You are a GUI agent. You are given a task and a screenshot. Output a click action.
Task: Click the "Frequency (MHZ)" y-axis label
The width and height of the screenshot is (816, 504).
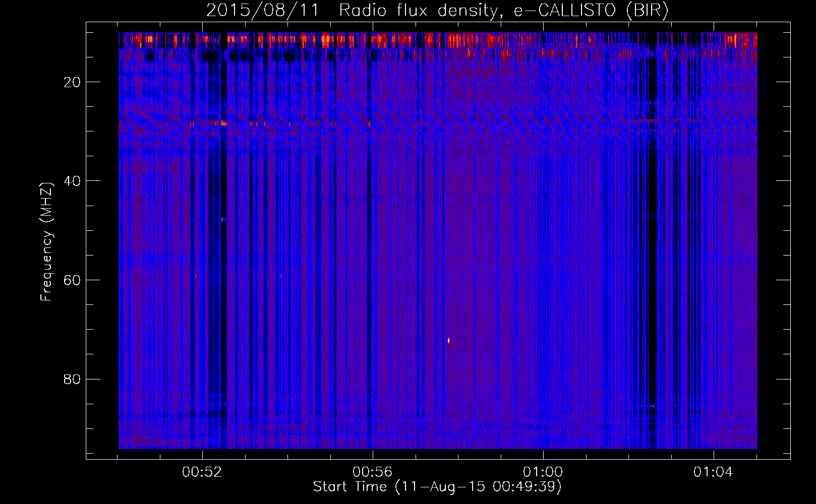pos(46,242)
